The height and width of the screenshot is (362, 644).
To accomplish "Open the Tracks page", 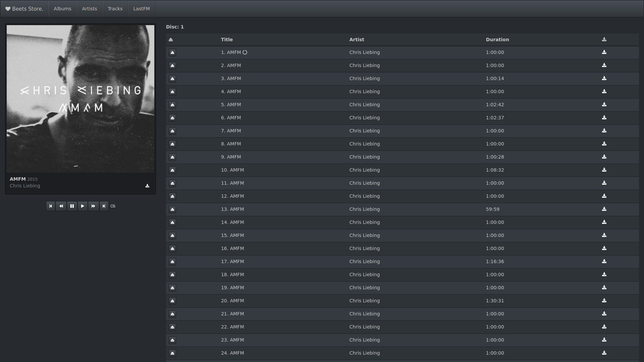I will coord(115,9).
